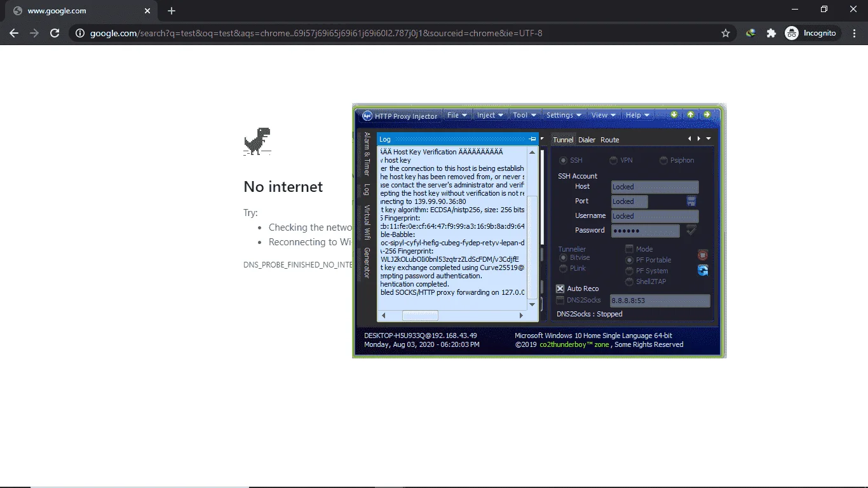Open the Virtual Wifi side tab
Image resolution: width=868 pixels, height=488 pixels.
click(367, 222)
